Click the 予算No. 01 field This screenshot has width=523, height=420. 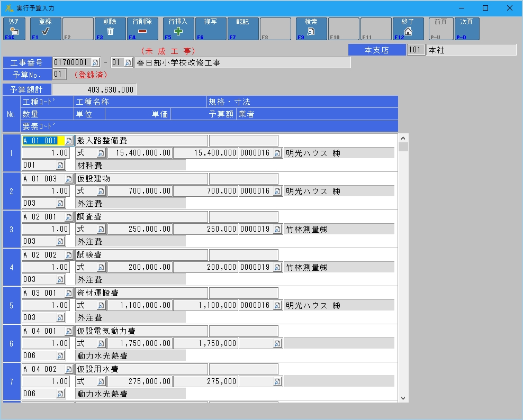[59, 75]
